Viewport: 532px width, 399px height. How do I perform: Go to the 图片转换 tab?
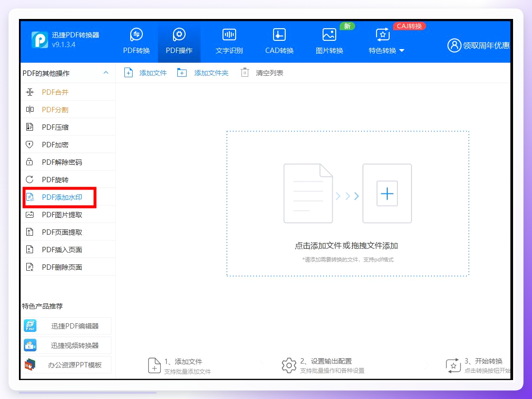pos(329,41)
